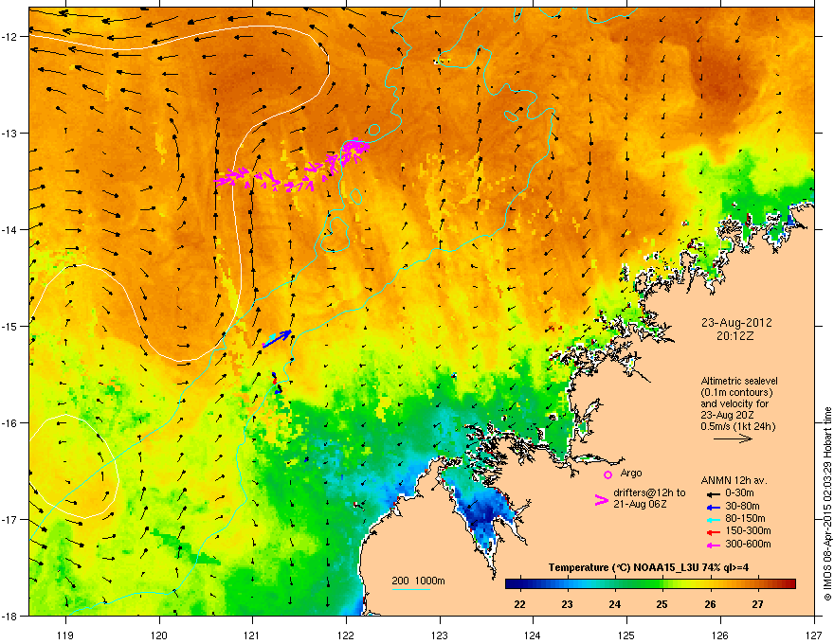The height and width of the screenshot is (644, 834).
Task: Click the '80-150m' depth label
Action: pyautogui.click(x=745, y=519)
